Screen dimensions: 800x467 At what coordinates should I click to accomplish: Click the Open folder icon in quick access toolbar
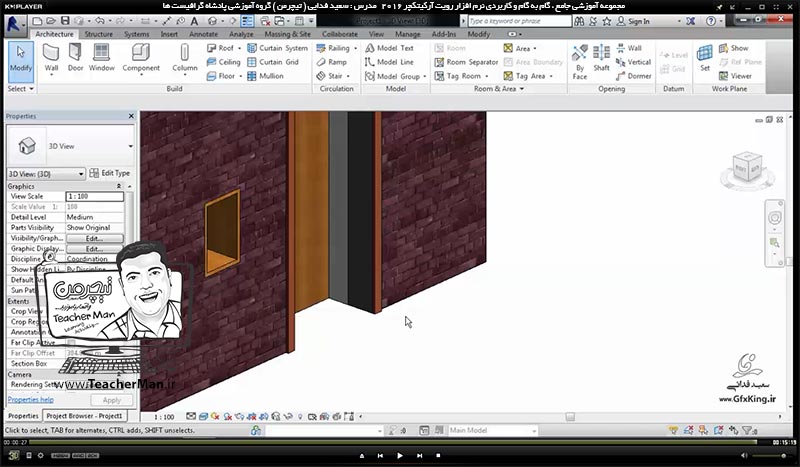51,21
